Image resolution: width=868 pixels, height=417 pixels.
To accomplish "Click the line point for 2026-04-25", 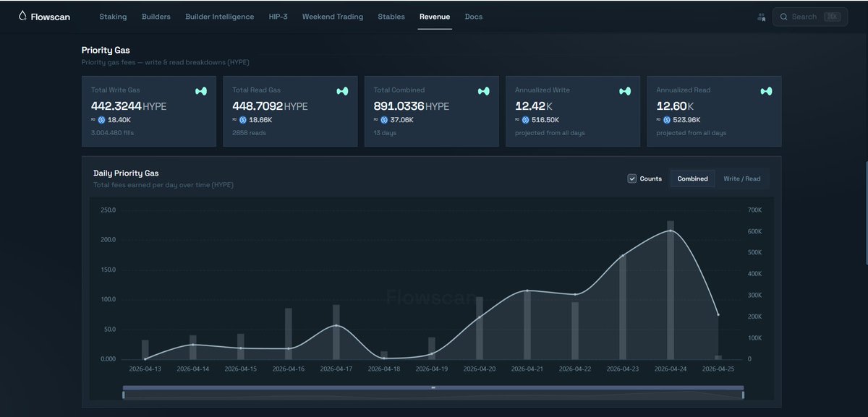I will [718, 314].
